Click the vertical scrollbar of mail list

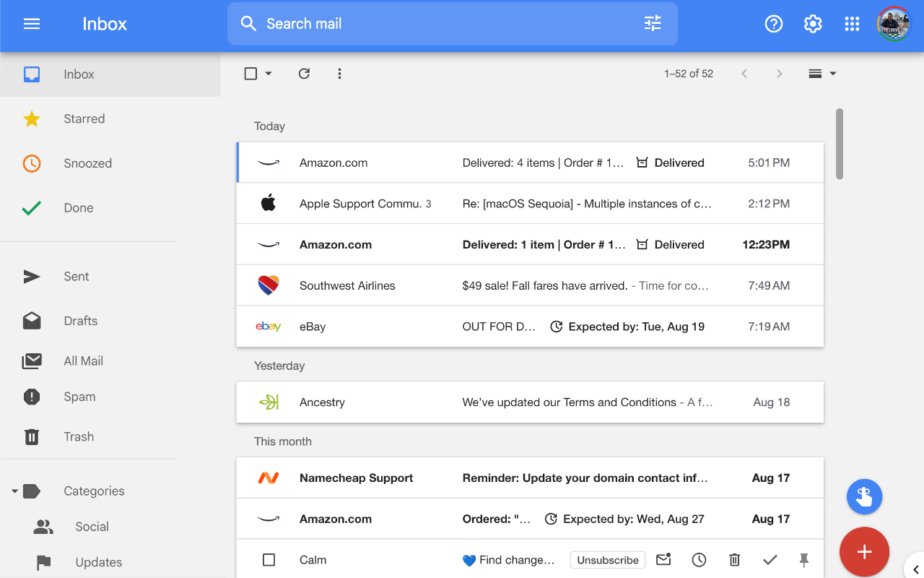pos(840,144)
